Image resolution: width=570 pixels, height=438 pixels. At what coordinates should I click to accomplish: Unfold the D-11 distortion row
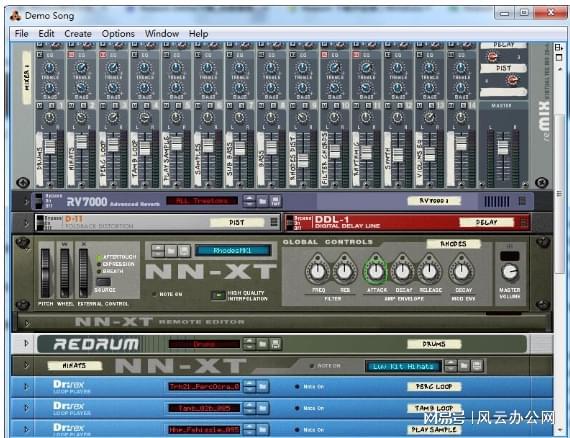click(x=26, y=223)
